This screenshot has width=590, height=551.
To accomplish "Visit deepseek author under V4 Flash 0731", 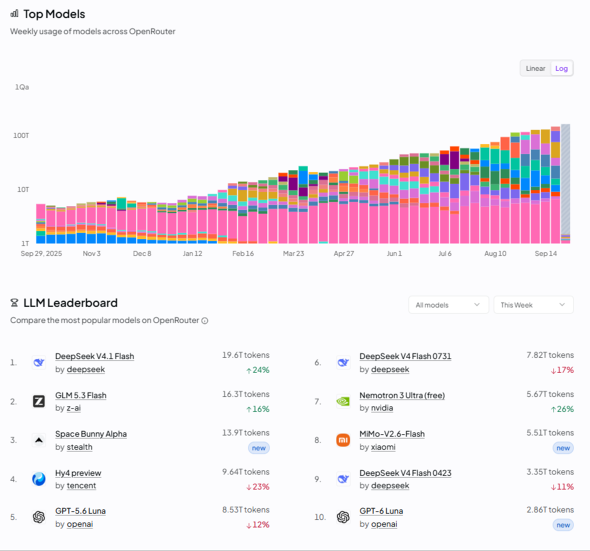I will 390,370.
